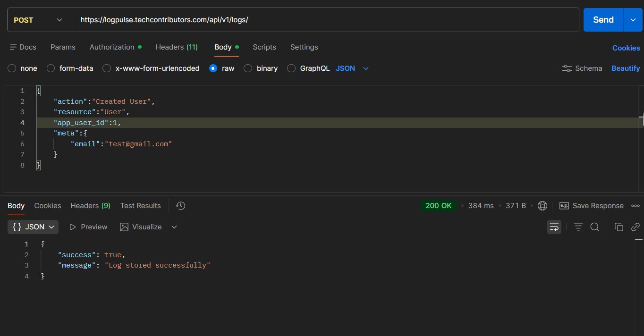Open the response options three-dot menu
This screenshot has height=336, width=644.
[x=635, y=205]
